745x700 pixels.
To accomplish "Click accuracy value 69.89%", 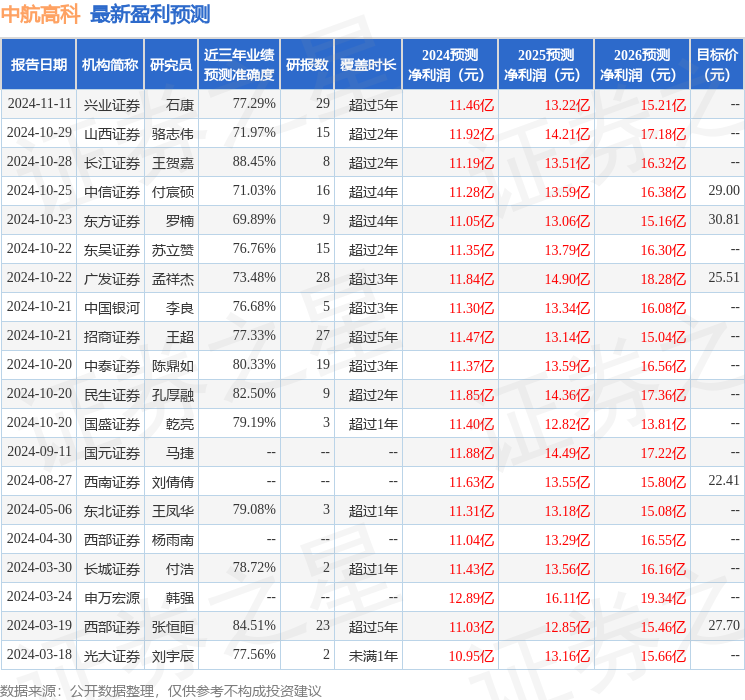I will click(254, 220).
